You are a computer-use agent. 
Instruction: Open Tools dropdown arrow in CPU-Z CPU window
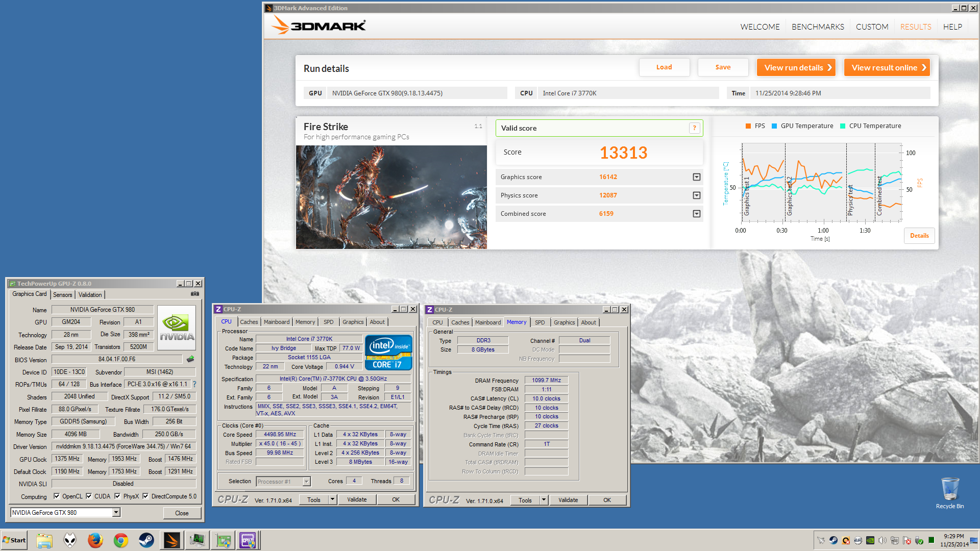pyautogui.click(x=332, y=500)
